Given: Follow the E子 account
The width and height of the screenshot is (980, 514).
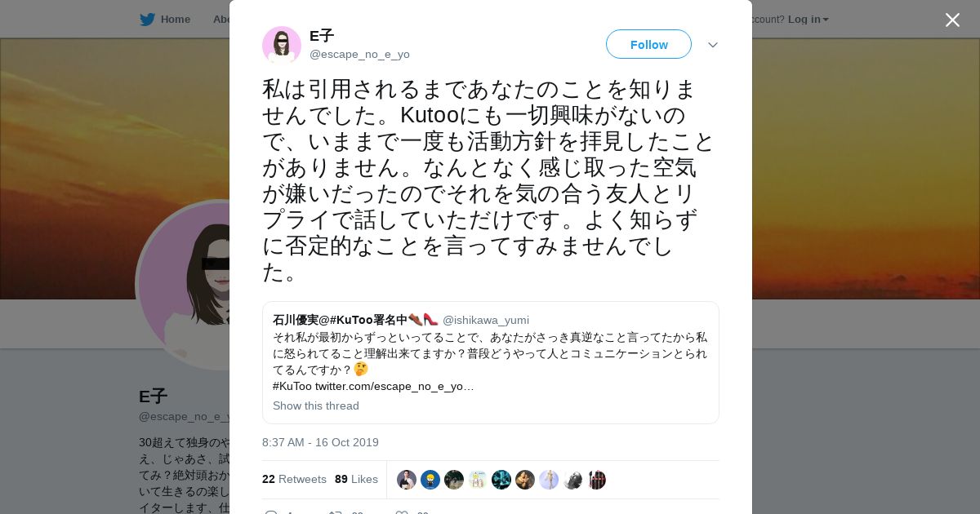Looking at the screenshot, I should click(648, 44).
